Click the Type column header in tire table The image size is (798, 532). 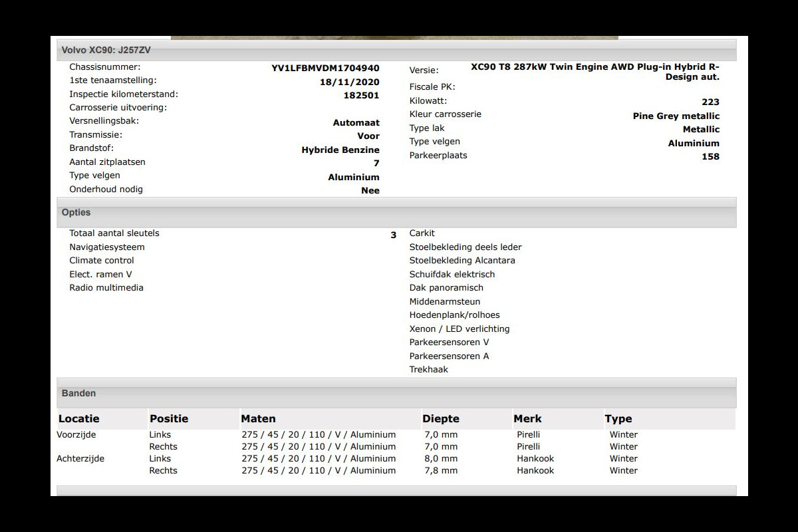pos(618,419)
